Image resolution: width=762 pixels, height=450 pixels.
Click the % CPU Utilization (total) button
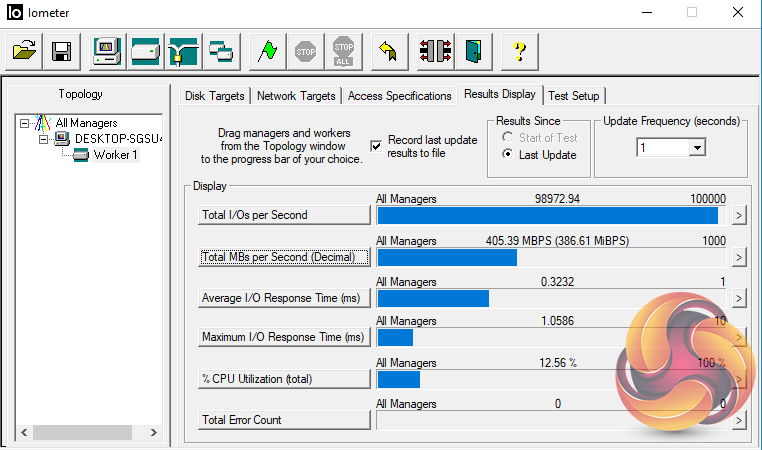[x=284, y=378]
